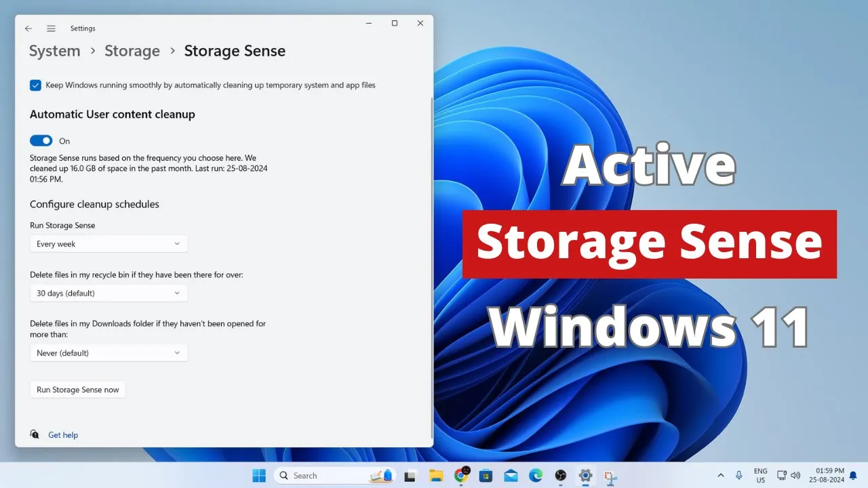
Task: Click the Configure cleanup schedules heading
Action: coord(94,204)
